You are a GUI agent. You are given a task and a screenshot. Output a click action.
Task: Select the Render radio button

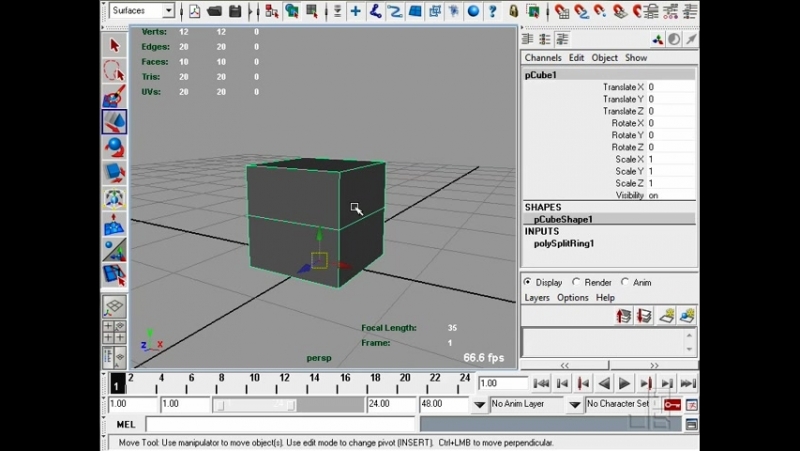pyautogui.click(x=576, y=282)
